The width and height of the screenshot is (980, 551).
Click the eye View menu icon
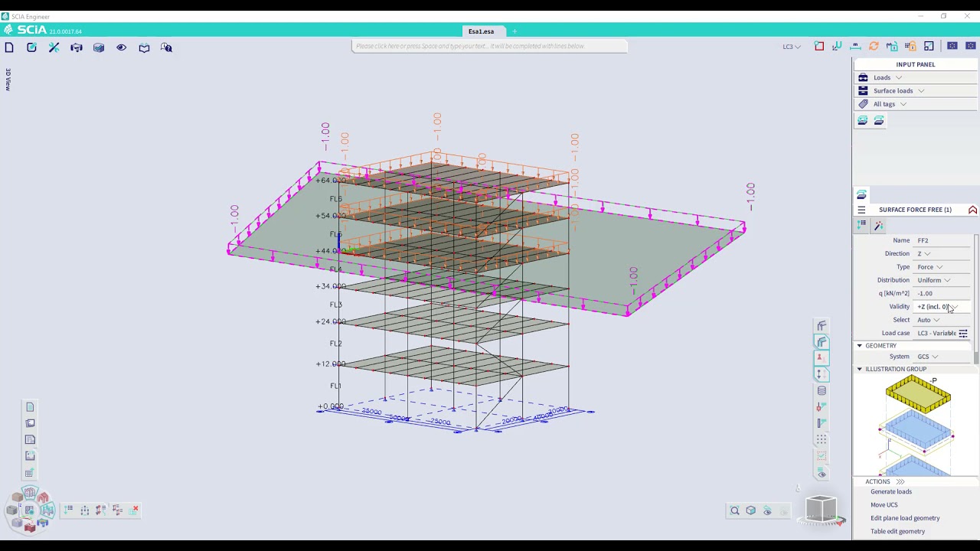[121, 47]
